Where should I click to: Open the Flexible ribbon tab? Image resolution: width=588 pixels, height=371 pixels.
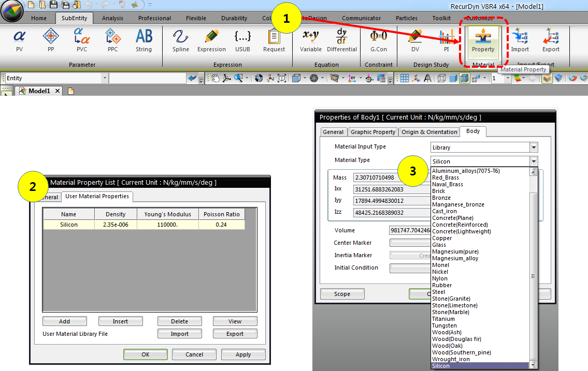(196, 18)
